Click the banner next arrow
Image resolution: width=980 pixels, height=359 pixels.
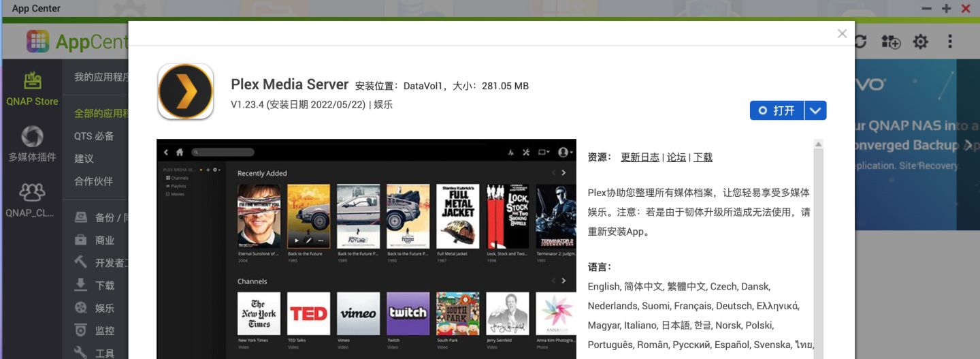(x=968, y=144)
